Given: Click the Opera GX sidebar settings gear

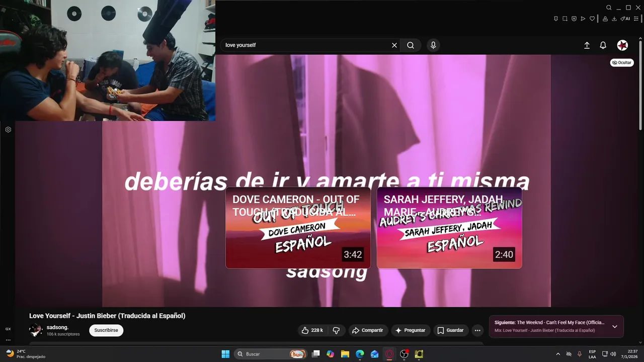Looking at the screenshot, I should (8, 130).
